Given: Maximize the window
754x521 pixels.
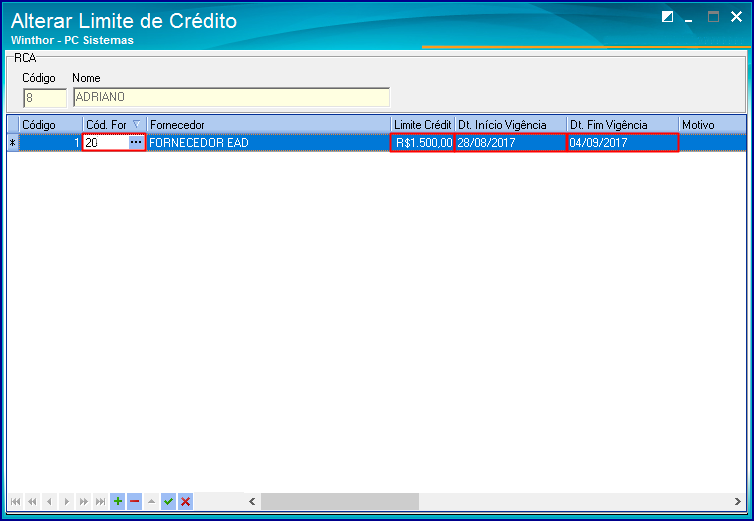Looking at the screenshot, I should [714, 17].
